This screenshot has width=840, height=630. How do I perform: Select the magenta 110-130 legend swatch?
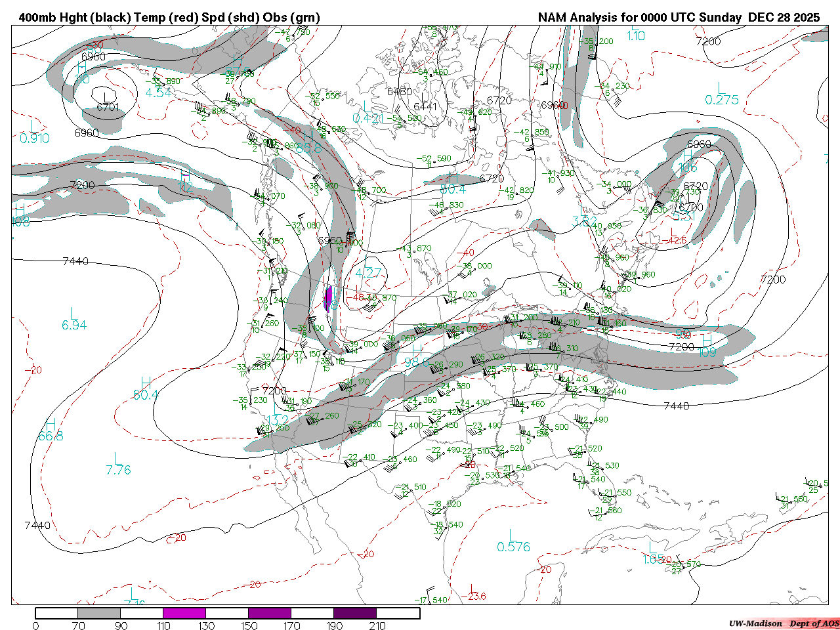184,613
